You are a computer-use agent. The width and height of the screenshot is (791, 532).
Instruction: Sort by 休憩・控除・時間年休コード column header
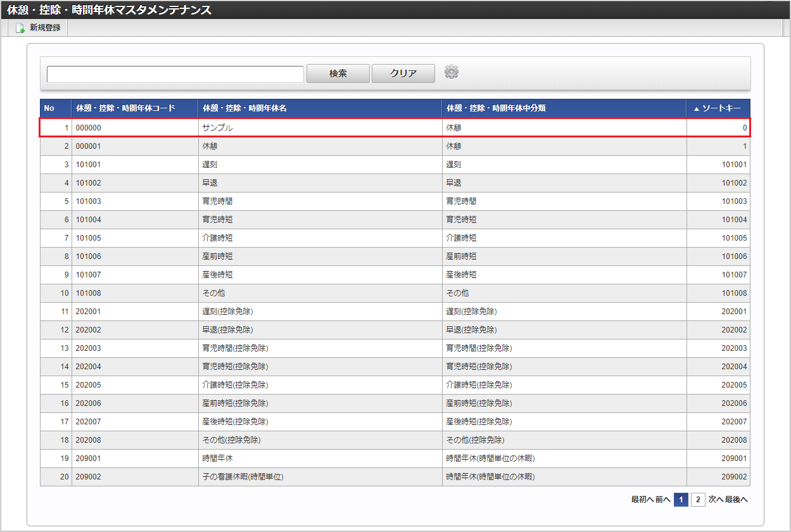tap(125, 108)
